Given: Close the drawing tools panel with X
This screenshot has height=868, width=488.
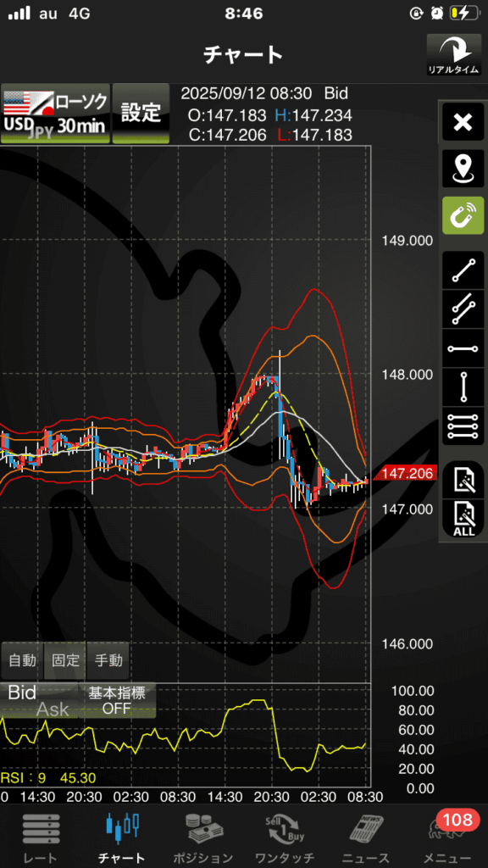Looking at the screenshot, I should pos(463,122).
